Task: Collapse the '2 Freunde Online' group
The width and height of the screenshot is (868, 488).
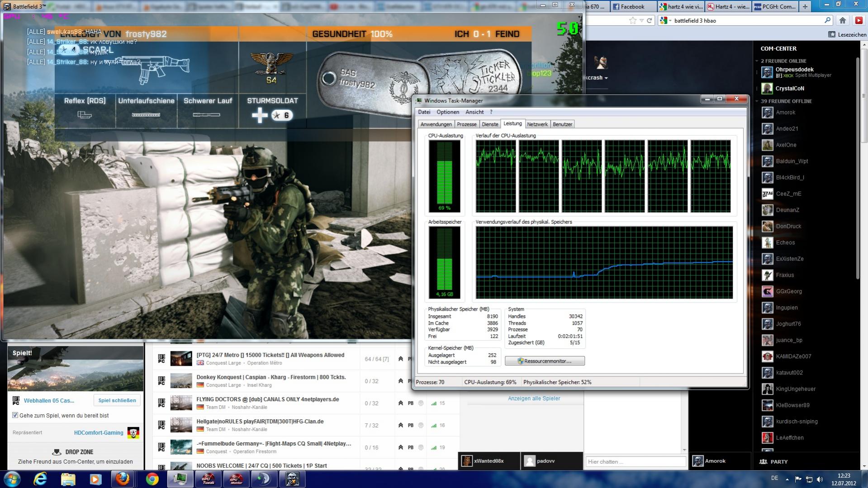Action: pos(757,61)
